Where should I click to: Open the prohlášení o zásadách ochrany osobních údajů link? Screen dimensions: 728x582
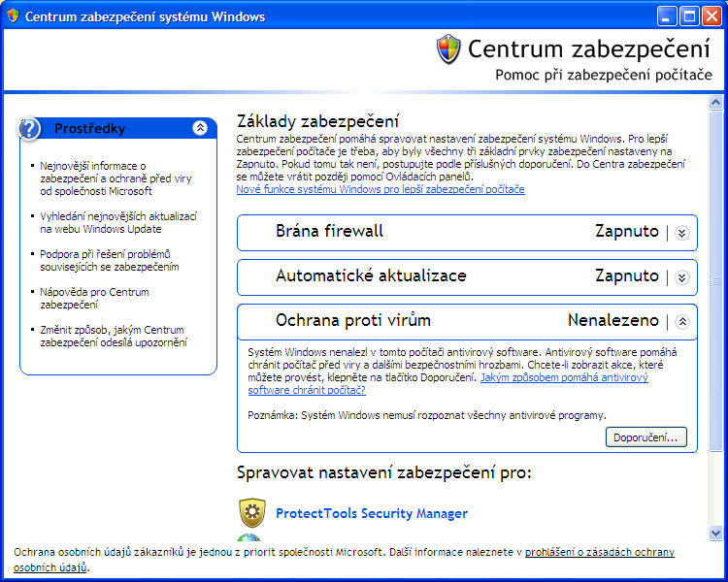point(600,552)
